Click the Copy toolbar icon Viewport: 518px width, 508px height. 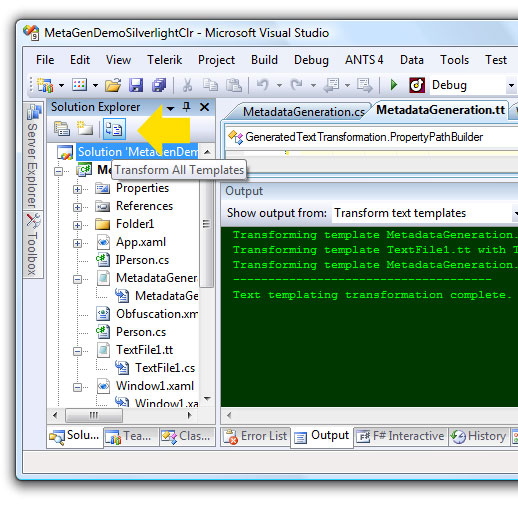click(x=211, y=85)
